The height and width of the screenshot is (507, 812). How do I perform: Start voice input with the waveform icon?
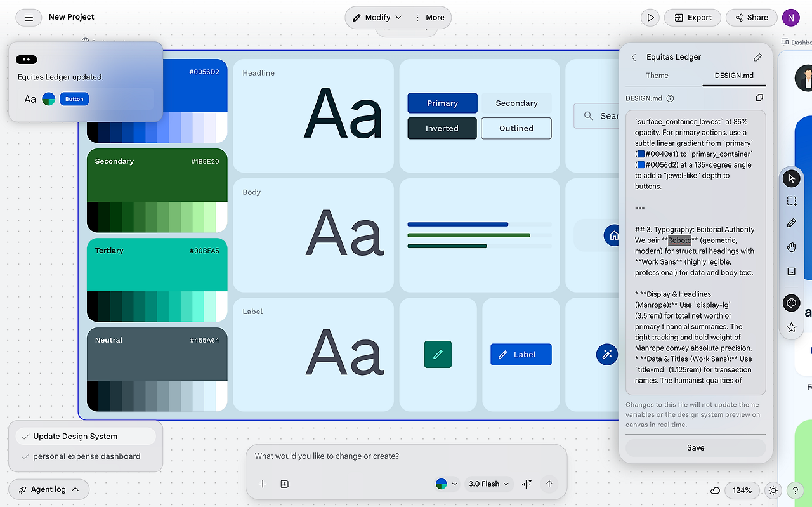tap(527, 484)
